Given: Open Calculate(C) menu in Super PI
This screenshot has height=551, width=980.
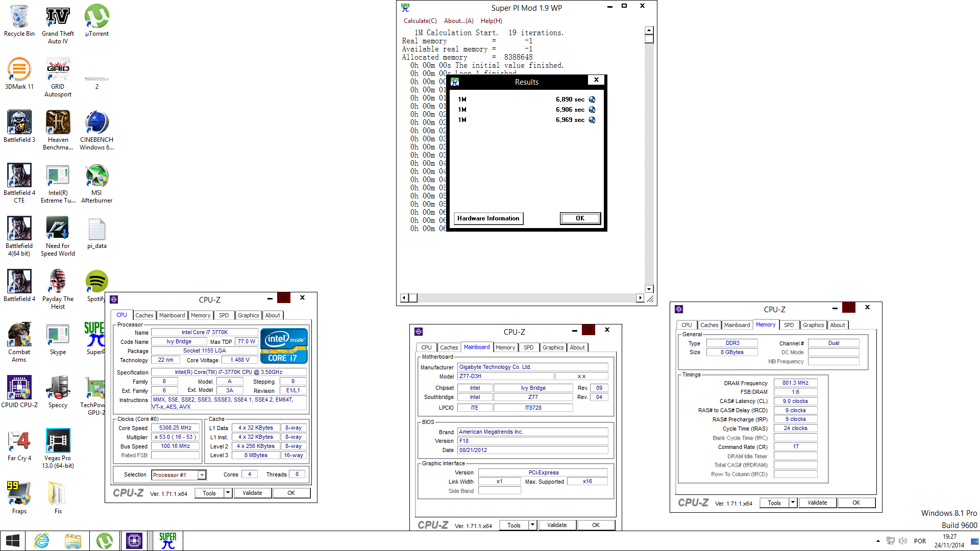Looking at the screenshot, I should coord(420,21).
